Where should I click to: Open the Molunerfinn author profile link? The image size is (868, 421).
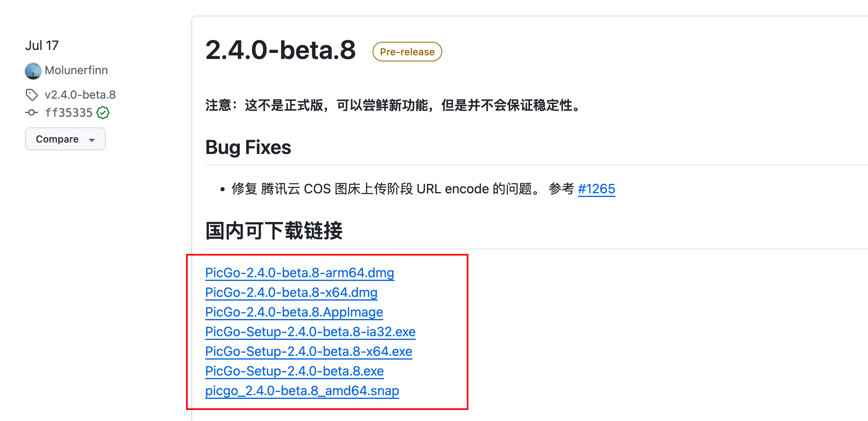(x=76, y=70)
